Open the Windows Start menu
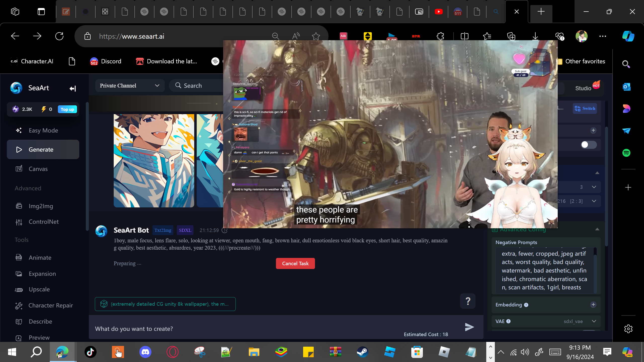This screenshot has height=362, width=644. [x=12, y=352]
